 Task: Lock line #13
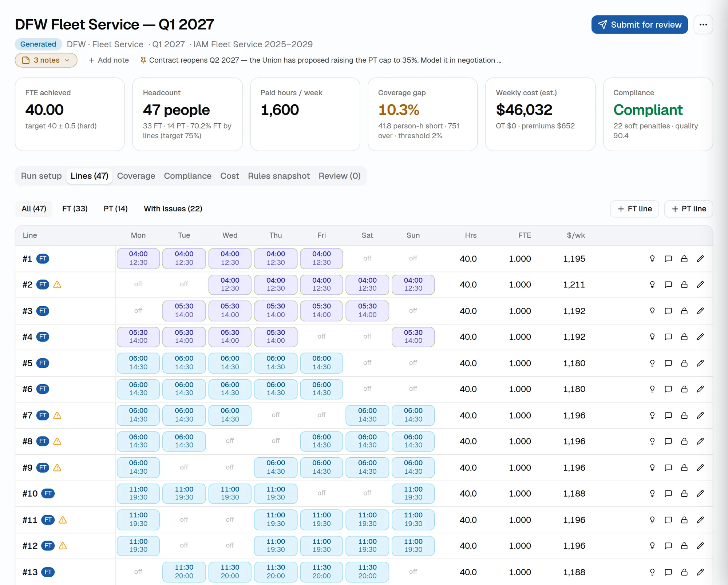pos(684,572)
